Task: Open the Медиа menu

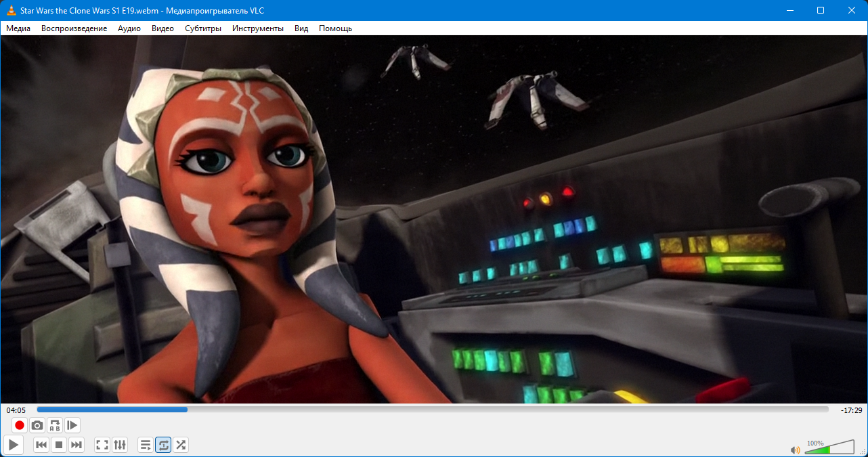Action: click(18, 28)
